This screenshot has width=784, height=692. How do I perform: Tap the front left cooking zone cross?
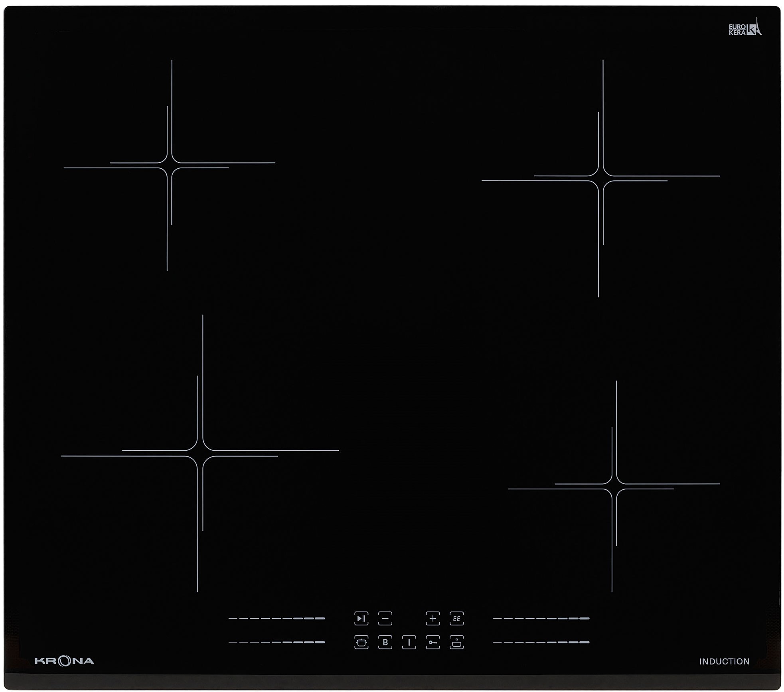click(200, 453)
